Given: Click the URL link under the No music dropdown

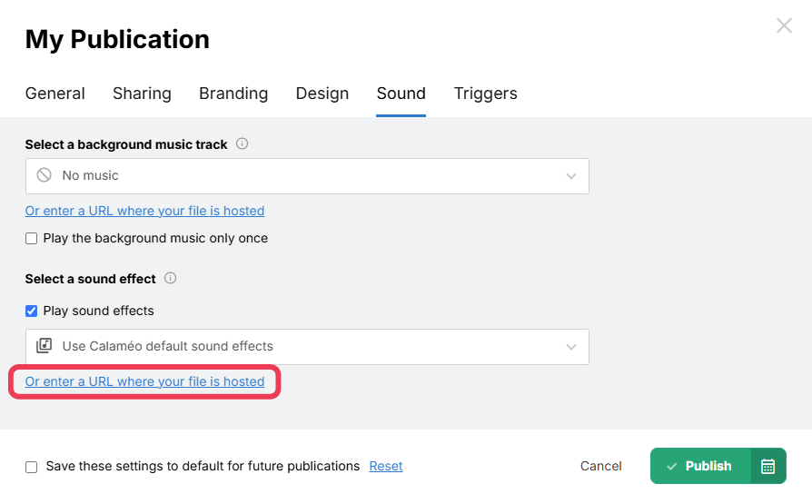Looking at the screenshot, I should [x=144, y=211].
